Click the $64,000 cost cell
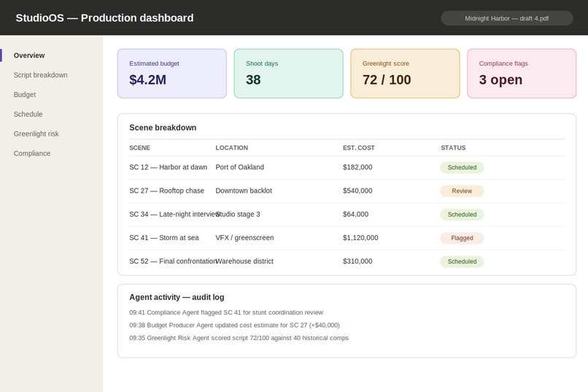The width and height of the screenshot is (588, 392). click(x=355, y=214)
